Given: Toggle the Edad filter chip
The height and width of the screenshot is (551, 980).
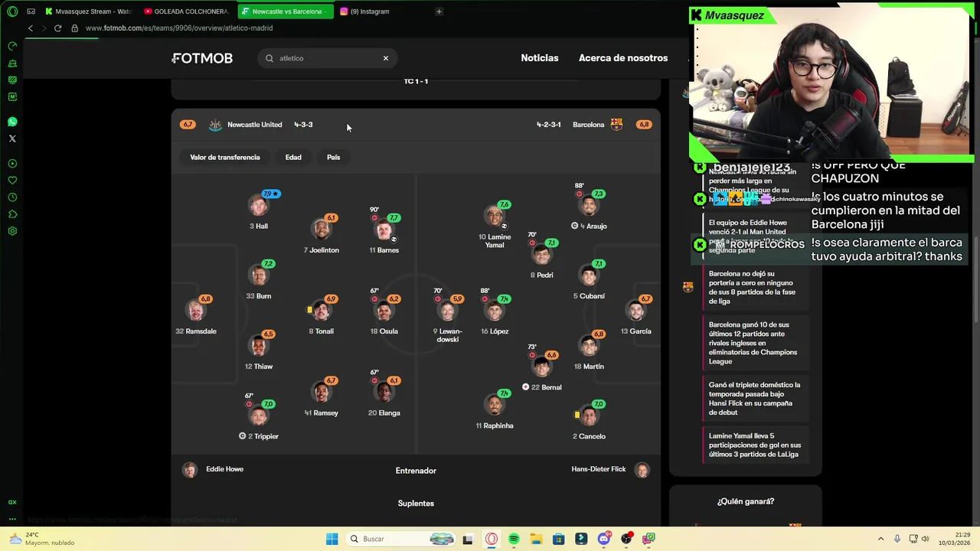Looking at the screenshot, I should pos(293,157).
